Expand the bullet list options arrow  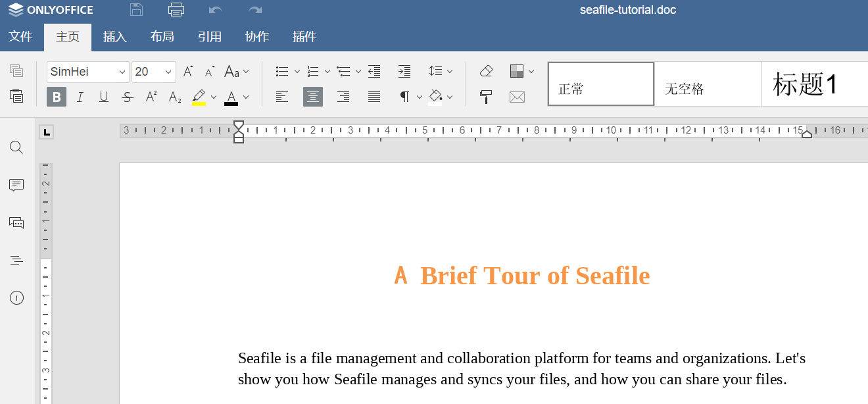[297, 72]
